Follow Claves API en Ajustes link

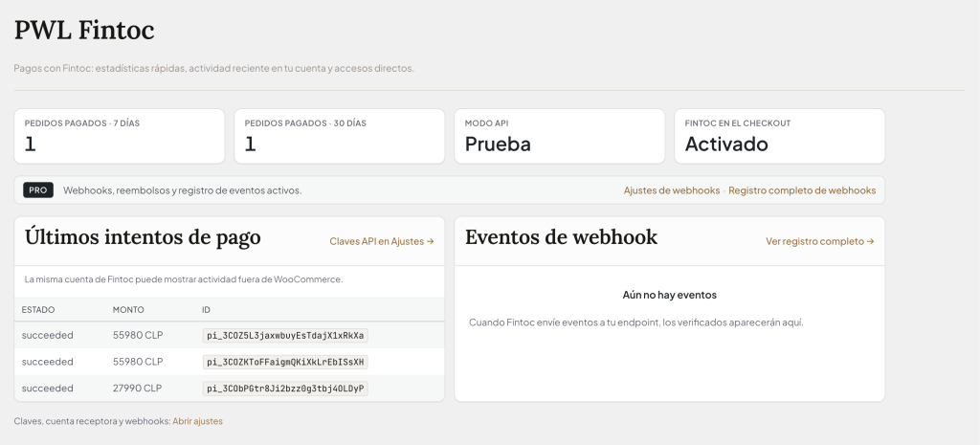coord(382,241)
